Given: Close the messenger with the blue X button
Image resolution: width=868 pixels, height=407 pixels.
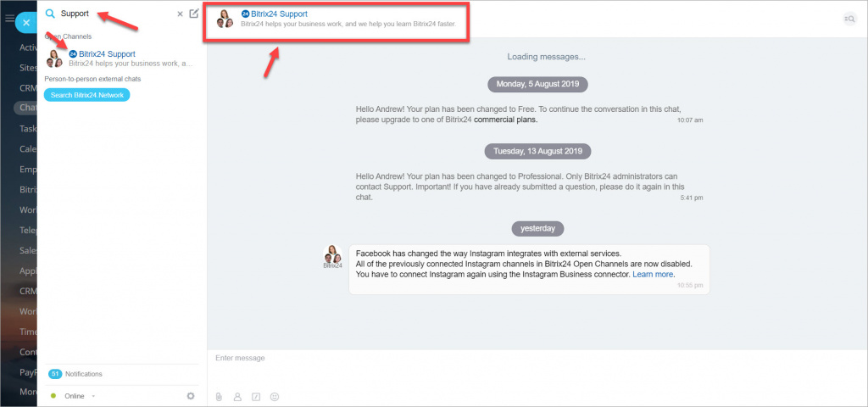Looking at the screenshot, I should coord(26,23).
